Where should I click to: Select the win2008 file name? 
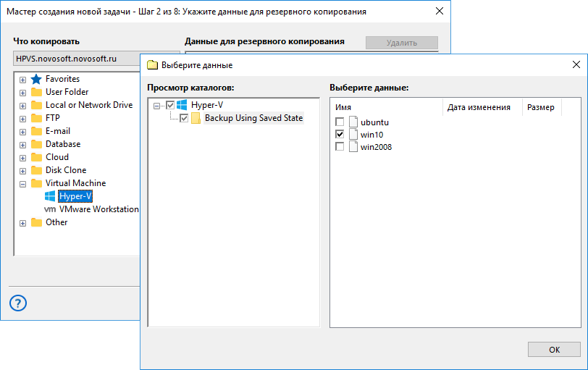(376, 147)
